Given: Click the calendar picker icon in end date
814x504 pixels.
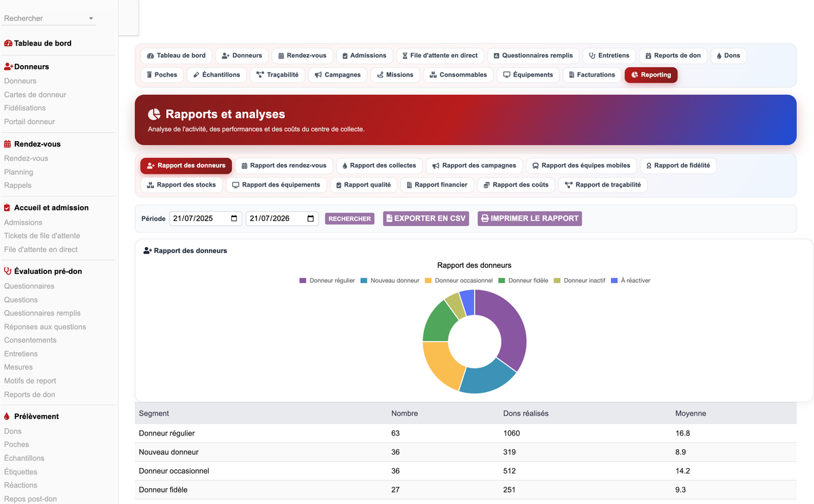Looking at the screenshot, I should (311, 218).
